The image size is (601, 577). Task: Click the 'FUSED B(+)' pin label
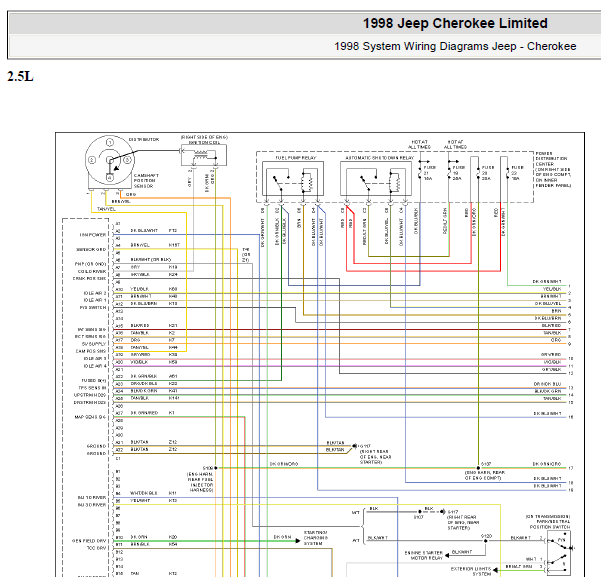[94, 381]
